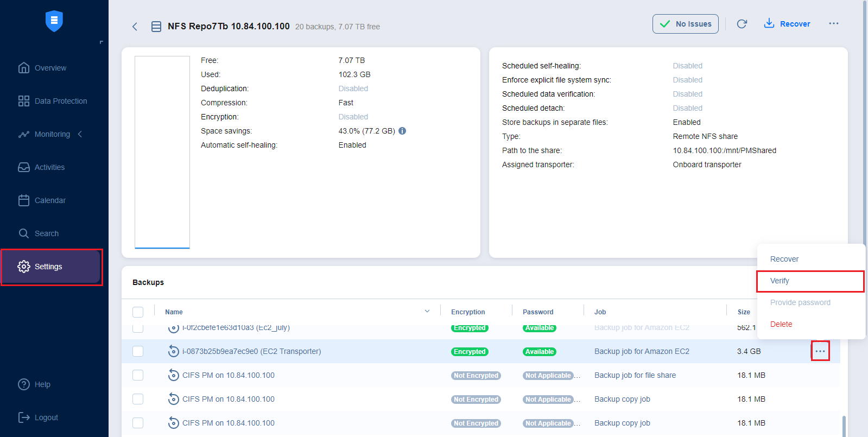This screenshot has width=868, height=437.
Task: Click the Recover button in the header
Action: [x=787, y=24]
